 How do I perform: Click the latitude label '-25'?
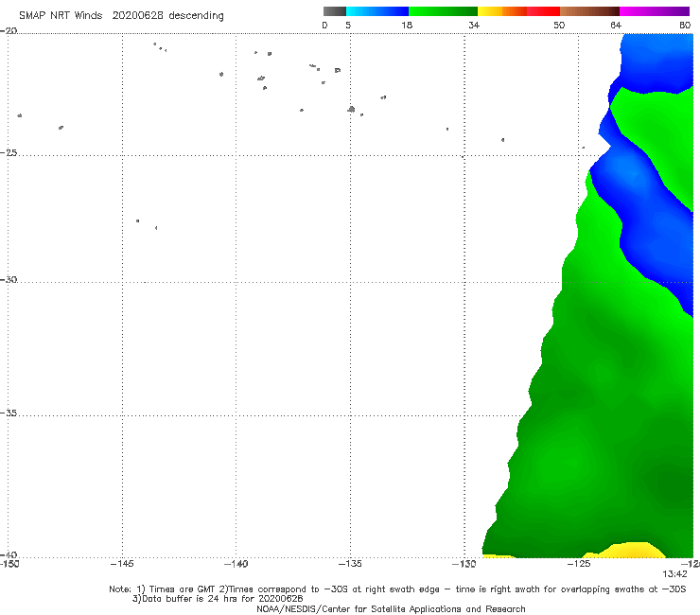9,152
